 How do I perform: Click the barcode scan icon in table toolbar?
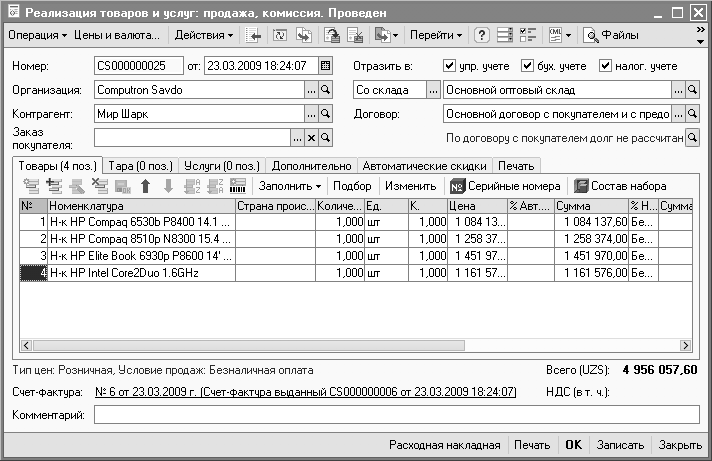(238, 186)
